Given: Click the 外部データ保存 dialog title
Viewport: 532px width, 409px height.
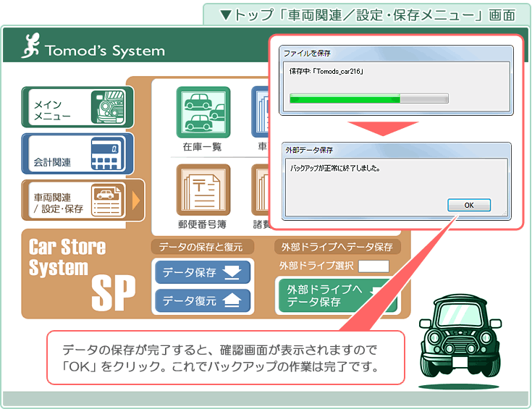Looking at the screenshot, I should pyautogui.click(x=309, y=150).
